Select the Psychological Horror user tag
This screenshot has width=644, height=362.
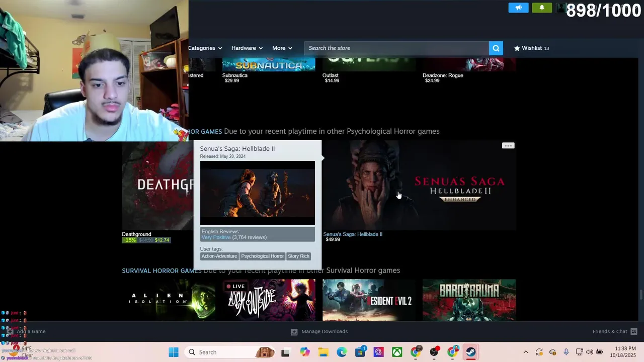(x=263, y=256)
